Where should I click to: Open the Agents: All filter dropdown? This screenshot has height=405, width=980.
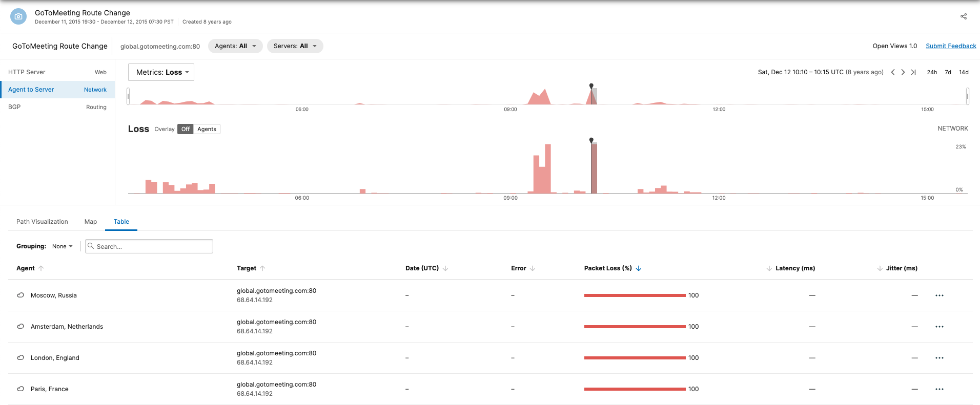(x=235, y=46)
